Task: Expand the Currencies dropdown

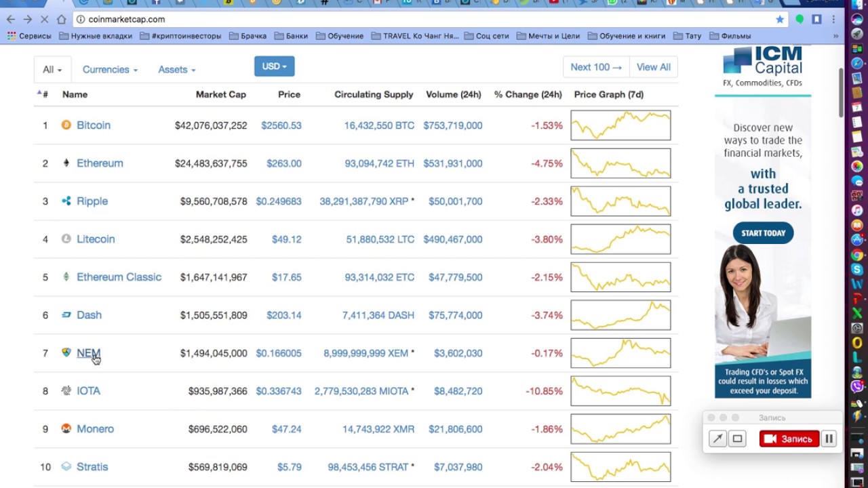Action: coord(110,70)
